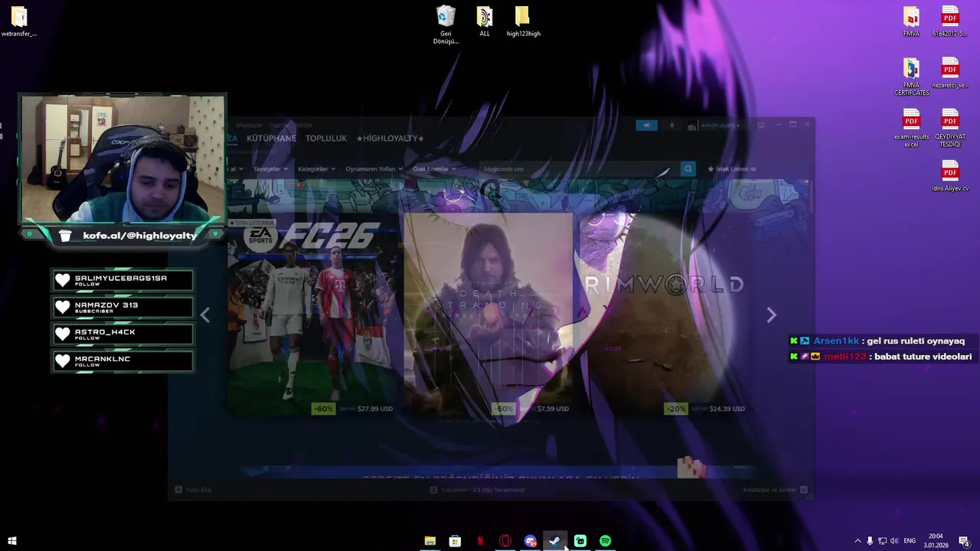Expand the Oynamanın Yolları dropdown

pyautogui.click(x=374, y=169)
